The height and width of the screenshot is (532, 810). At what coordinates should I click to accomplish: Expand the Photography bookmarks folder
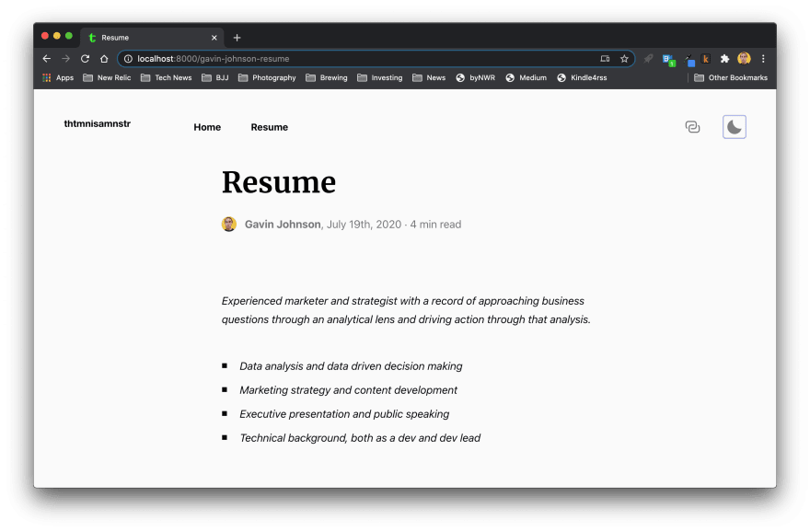point(267,78)
